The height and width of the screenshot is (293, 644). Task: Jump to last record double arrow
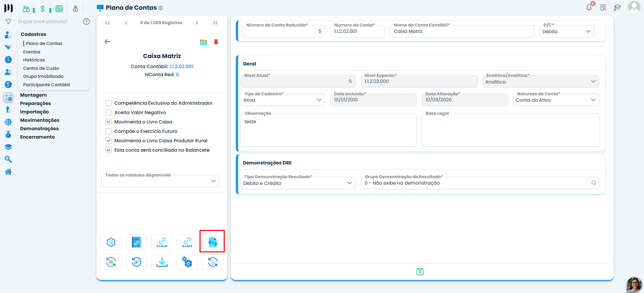[x=215, y=23]
